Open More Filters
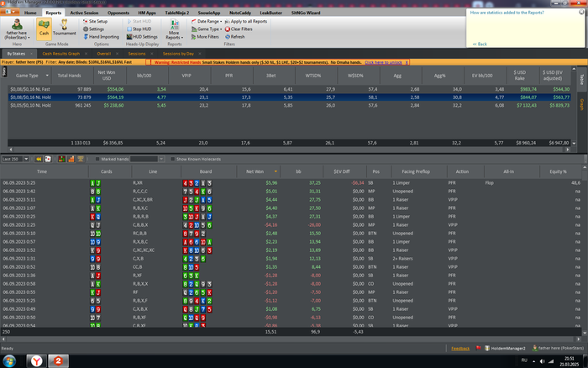The image size is (588, 368). click(x=205, y=37)
